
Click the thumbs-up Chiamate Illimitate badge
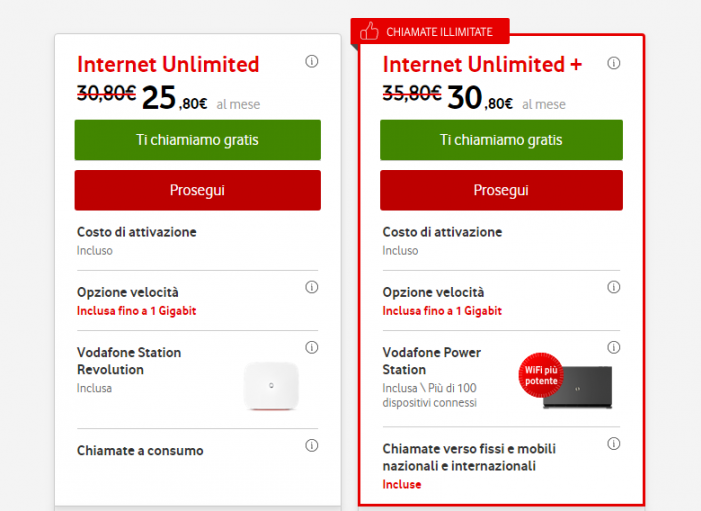tap(429, 32)
